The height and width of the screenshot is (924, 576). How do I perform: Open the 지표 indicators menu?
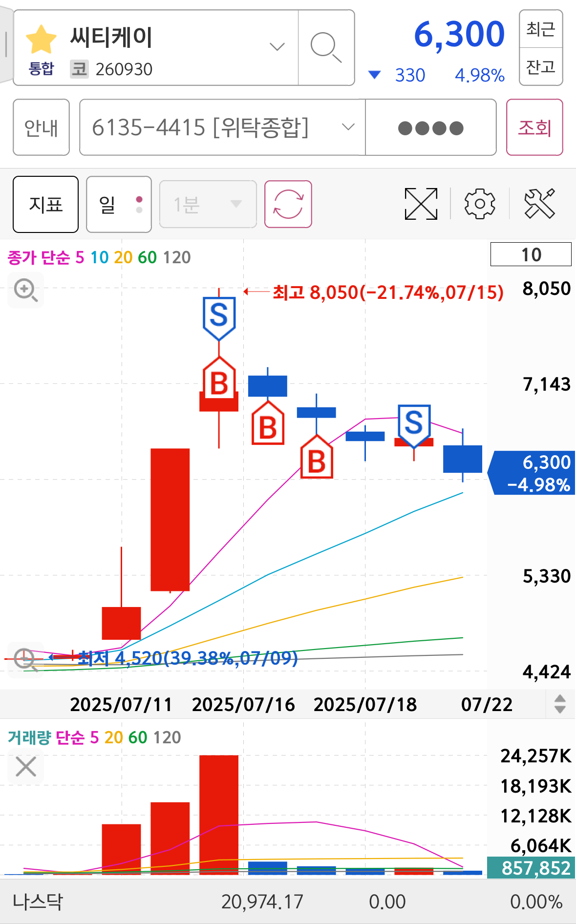point(46,204)
